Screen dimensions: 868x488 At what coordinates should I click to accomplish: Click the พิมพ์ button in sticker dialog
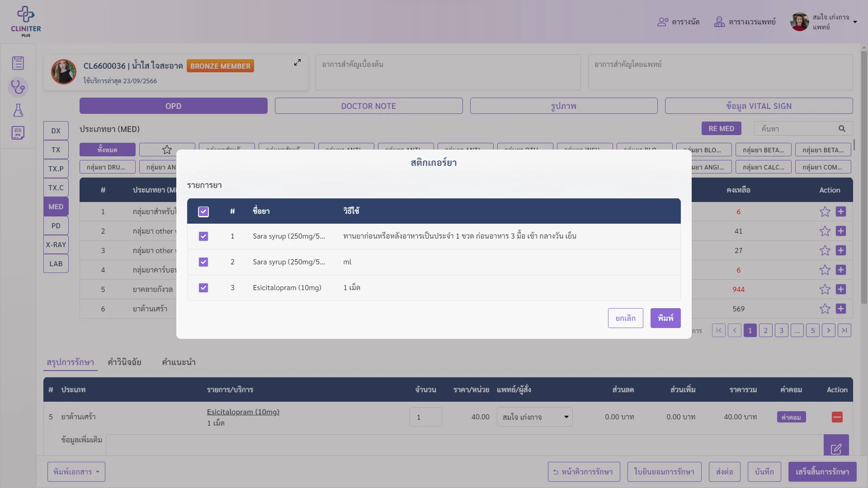click(x=665, y=318)
